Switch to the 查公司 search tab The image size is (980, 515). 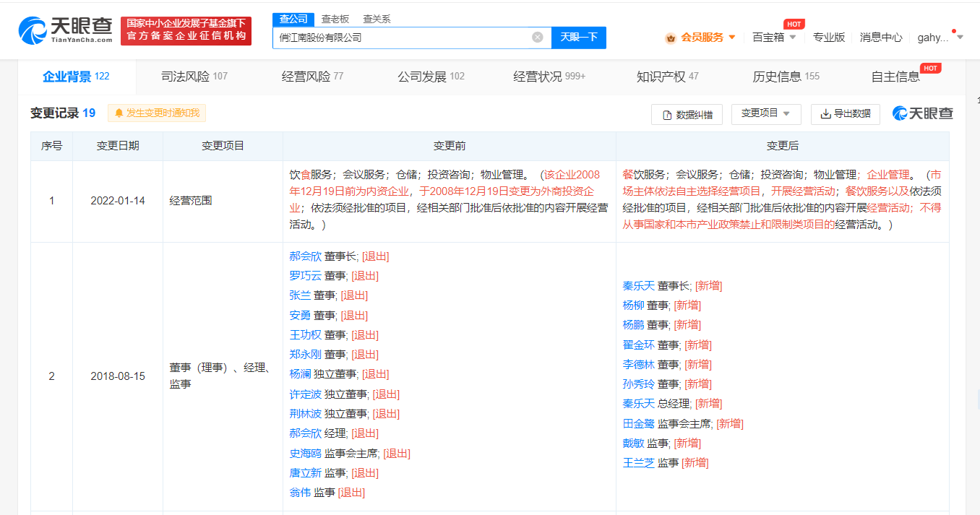[293, 20]
